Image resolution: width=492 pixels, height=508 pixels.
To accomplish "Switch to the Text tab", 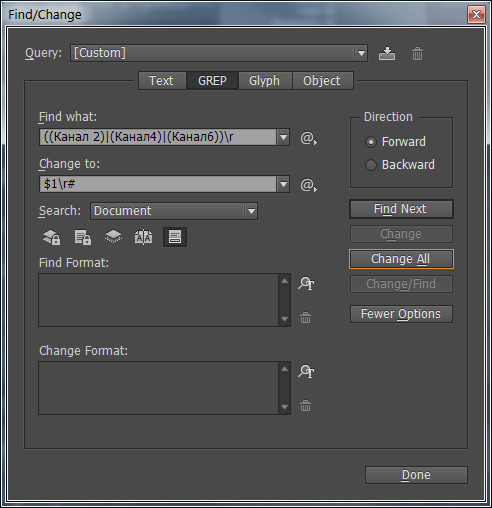I will click(162, 81).
